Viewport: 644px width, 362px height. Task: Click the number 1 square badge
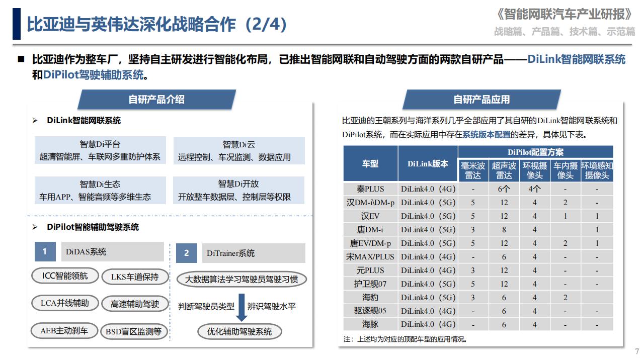point(45,252)
